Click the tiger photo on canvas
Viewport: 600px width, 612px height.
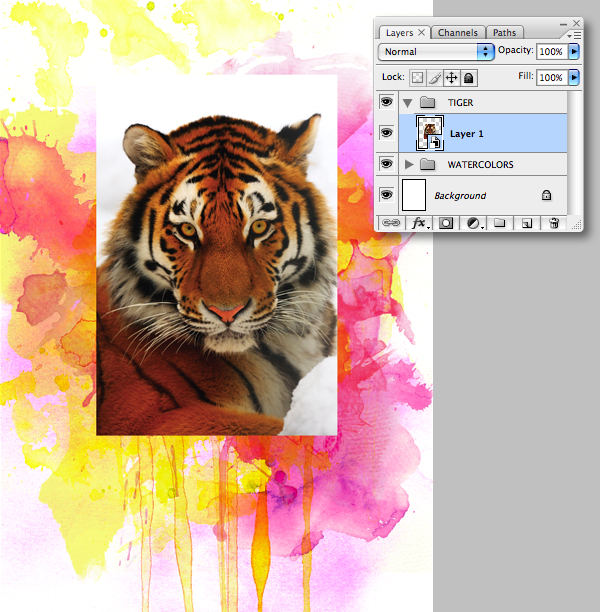coord(217,255)
